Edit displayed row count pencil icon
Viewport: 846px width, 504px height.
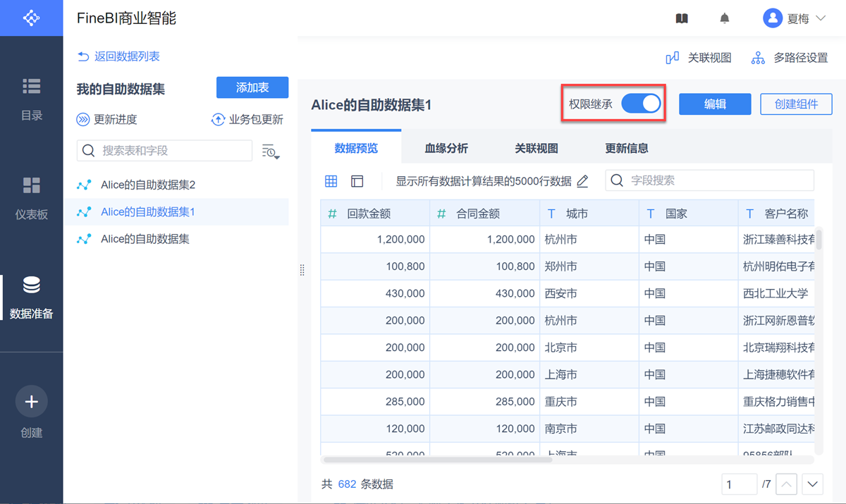582,181
